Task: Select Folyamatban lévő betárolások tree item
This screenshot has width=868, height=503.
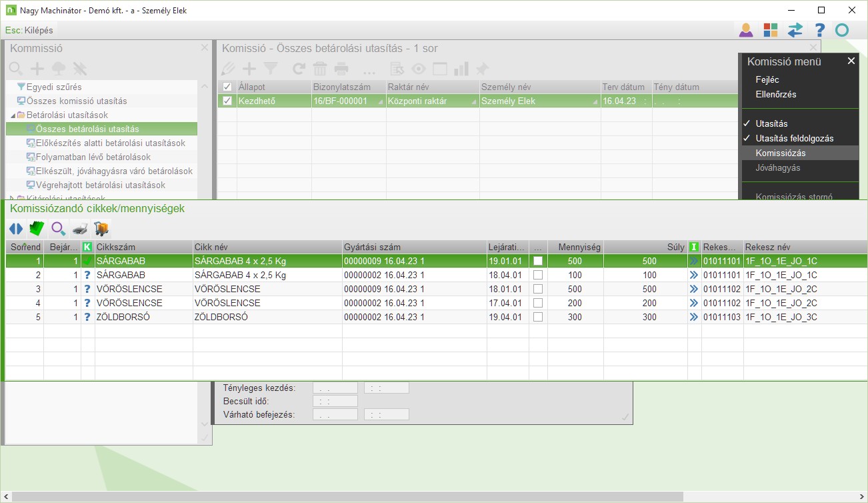Action: click(93, 157)
